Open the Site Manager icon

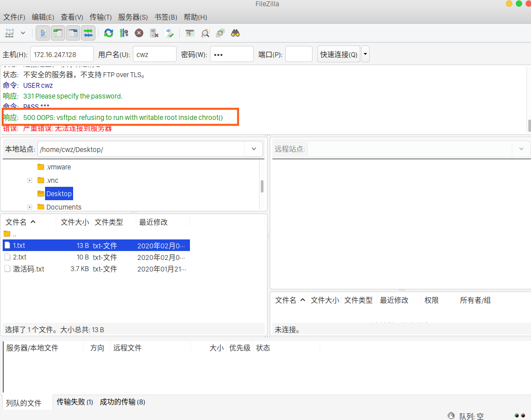click(x=9, y=33)
